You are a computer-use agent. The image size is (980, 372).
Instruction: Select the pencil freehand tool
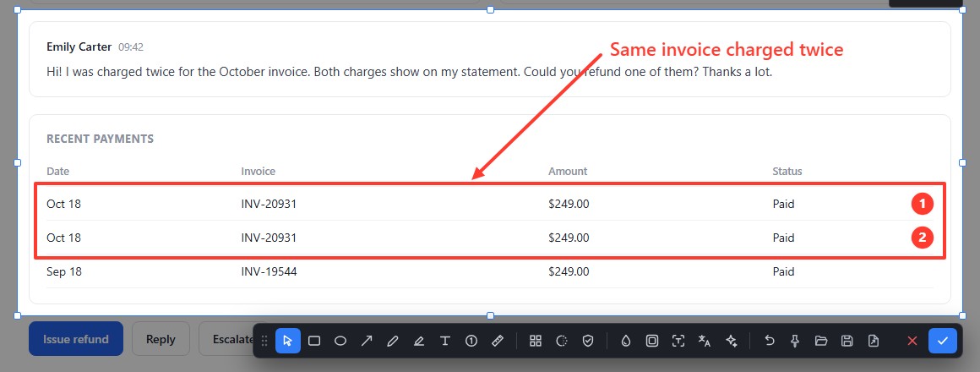(393, 341)
